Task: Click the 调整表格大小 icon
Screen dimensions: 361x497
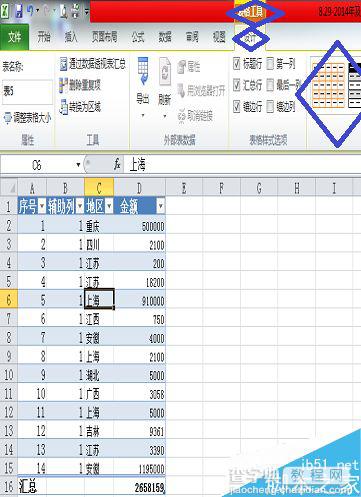Action: tap(7, 118)
